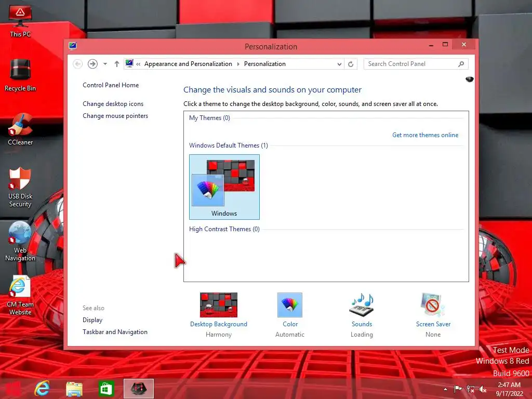Open the help icon at the top right

tap(470, 79)
